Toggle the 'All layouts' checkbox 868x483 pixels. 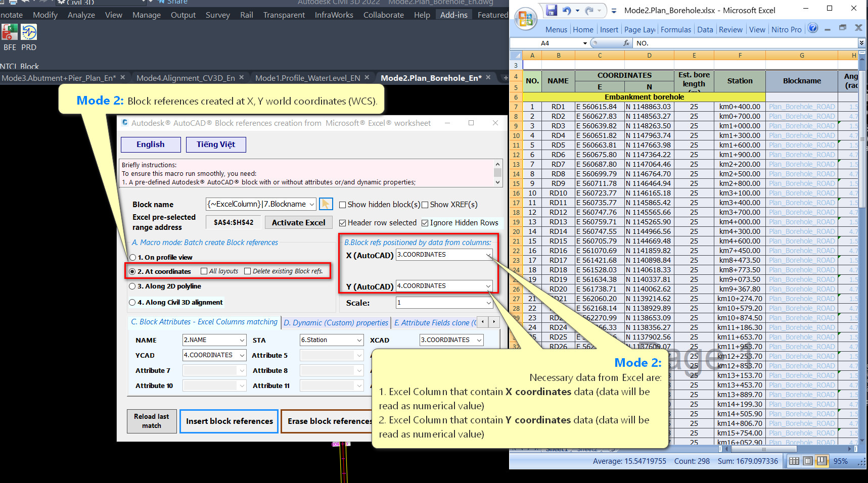[x=204, y=271]
